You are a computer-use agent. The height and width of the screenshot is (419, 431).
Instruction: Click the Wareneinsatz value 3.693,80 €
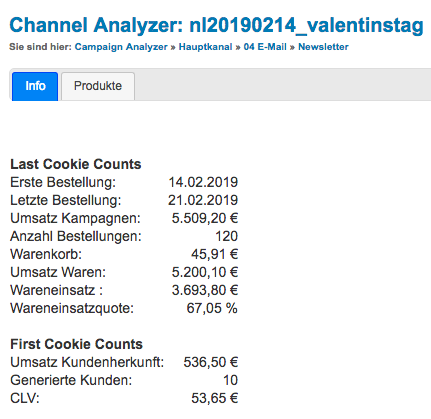pos(205,290)
